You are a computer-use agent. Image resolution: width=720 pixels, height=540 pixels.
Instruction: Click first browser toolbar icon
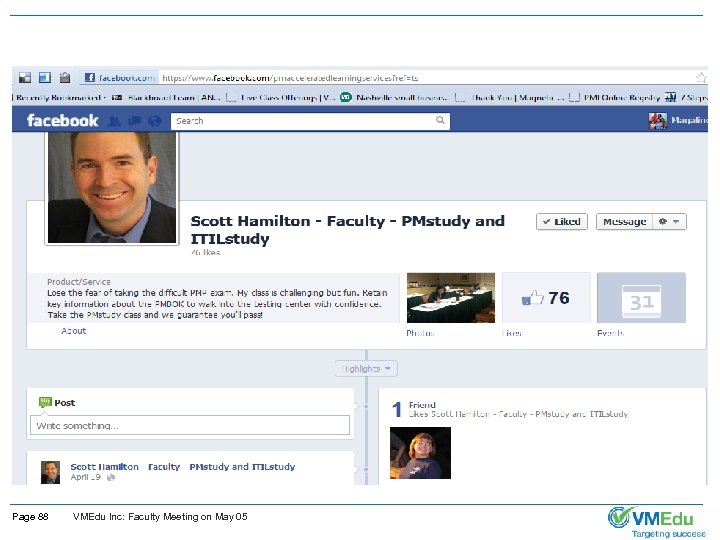(x=25, y=78)
